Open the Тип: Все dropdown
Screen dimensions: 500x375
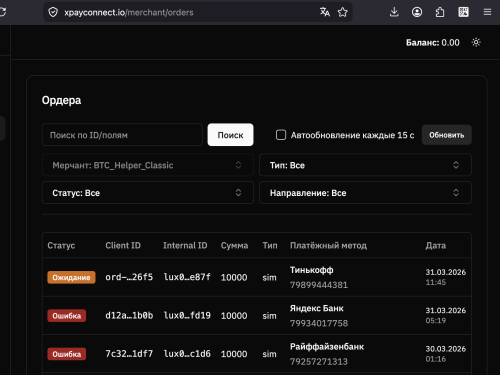pyautogui.click(x=365, y=165)
